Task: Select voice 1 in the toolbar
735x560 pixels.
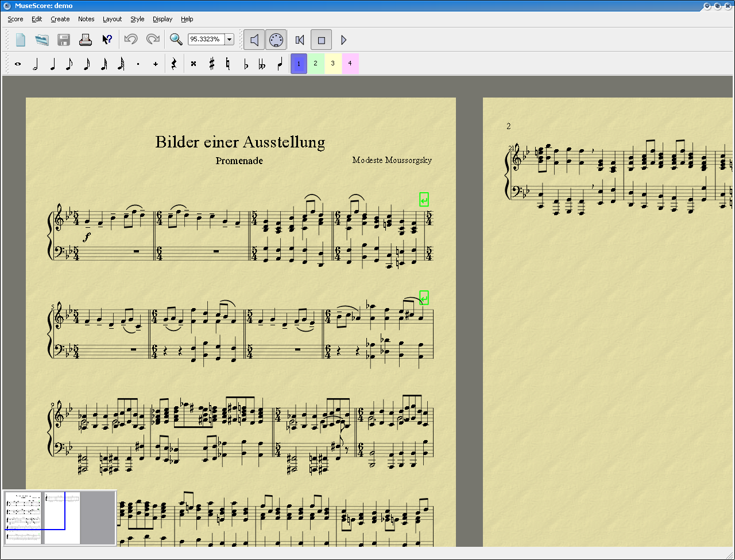Action: 299,63
